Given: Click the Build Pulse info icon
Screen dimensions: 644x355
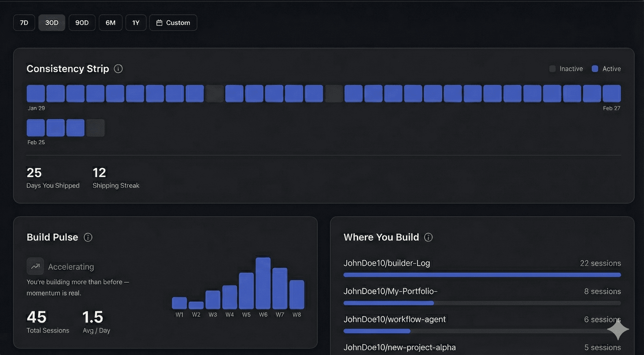Looking at the screenshot, I should point(88,237).
